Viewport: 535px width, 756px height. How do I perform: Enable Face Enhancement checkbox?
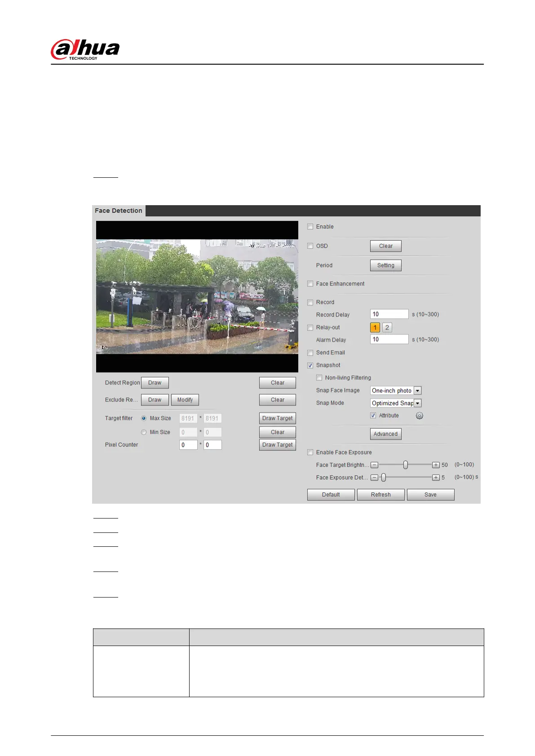coord(310,284)
